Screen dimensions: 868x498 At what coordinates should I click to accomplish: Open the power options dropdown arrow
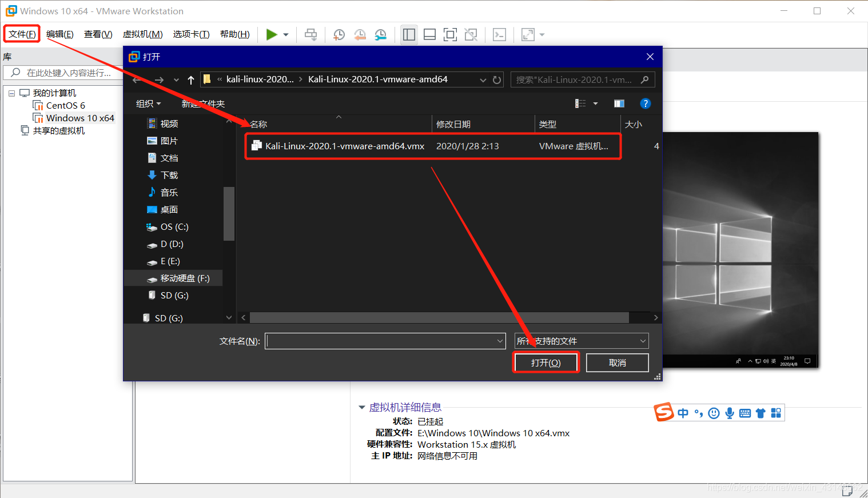pos(286,35)
